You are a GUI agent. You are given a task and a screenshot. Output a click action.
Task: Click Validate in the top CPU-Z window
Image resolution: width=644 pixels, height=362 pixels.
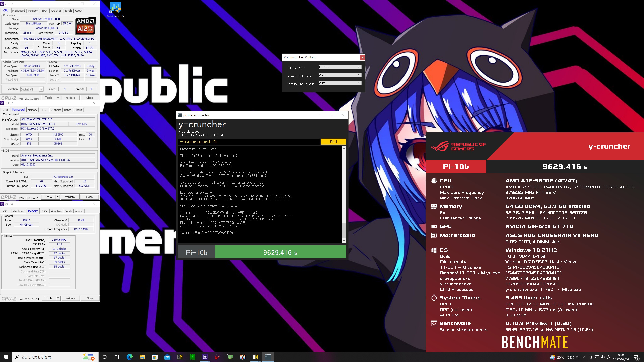coord(70,98)
